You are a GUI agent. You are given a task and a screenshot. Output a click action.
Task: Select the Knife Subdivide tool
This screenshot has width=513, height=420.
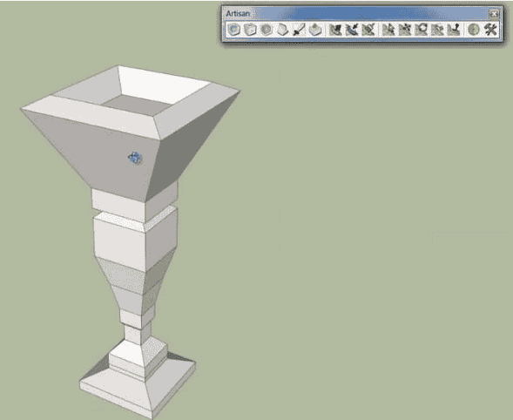[300, 30]
